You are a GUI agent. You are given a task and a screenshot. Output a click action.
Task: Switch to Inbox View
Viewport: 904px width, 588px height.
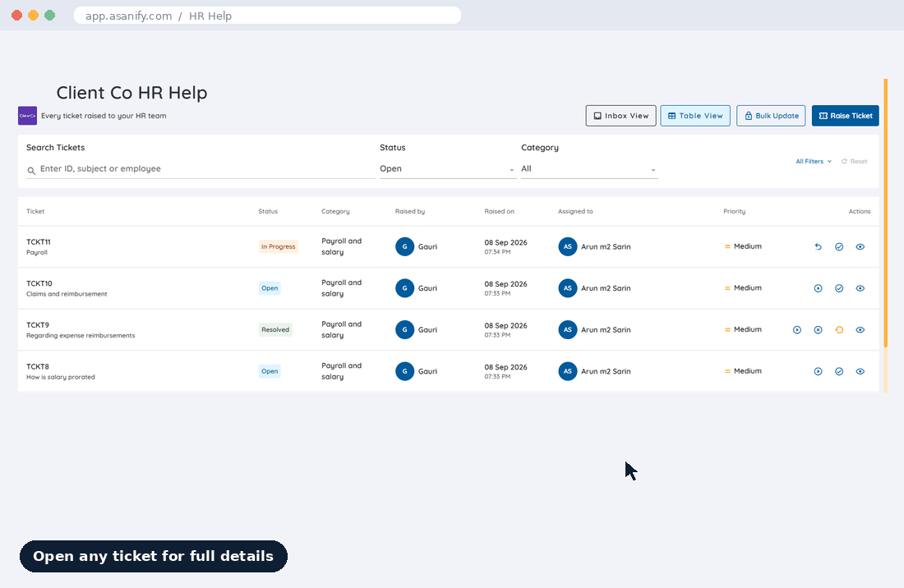[621, 116]
